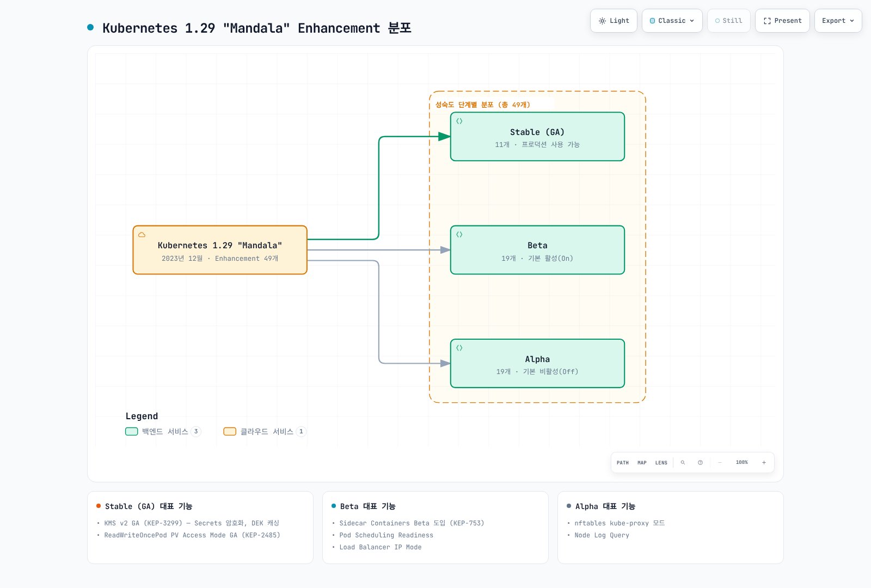Image resolution: width=871 pixels, height=588 pixels.
Task: Click the 성숙도 단계별 분포 group label
Action: coord(482,105)
